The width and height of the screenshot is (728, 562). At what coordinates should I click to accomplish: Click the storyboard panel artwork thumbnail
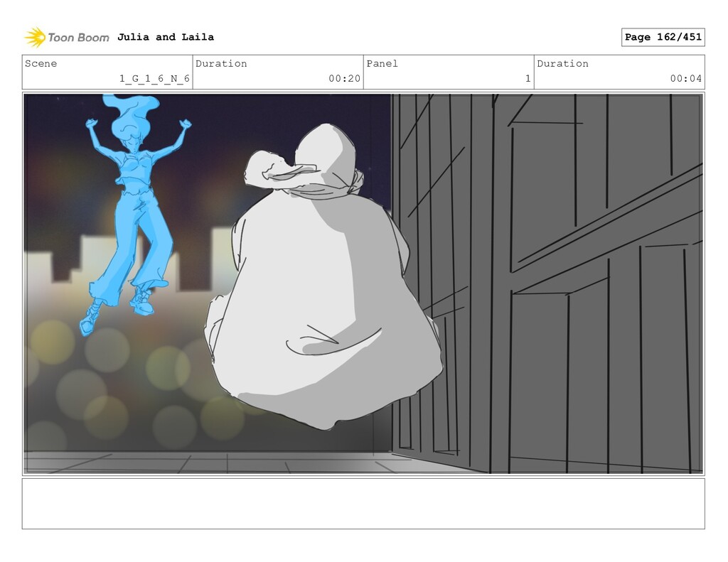point(363,283)
